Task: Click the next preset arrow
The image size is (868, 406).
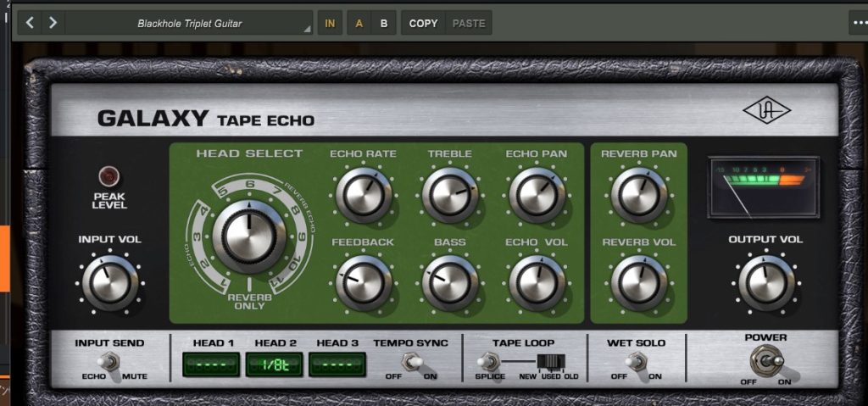Action: 53,23
